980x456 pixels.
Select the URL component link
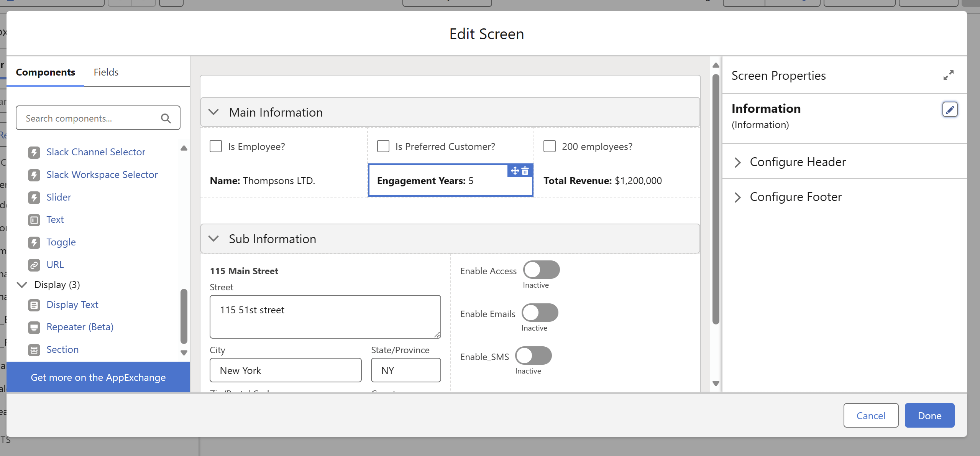click(55, 265)
